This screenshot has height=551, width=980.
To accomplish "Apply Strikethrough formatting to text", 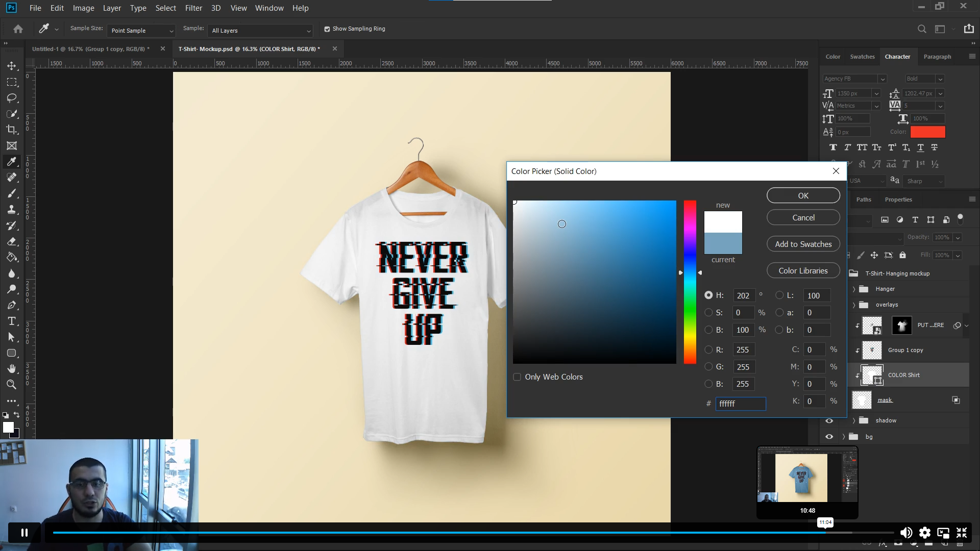I will click(x=935, y=147).
